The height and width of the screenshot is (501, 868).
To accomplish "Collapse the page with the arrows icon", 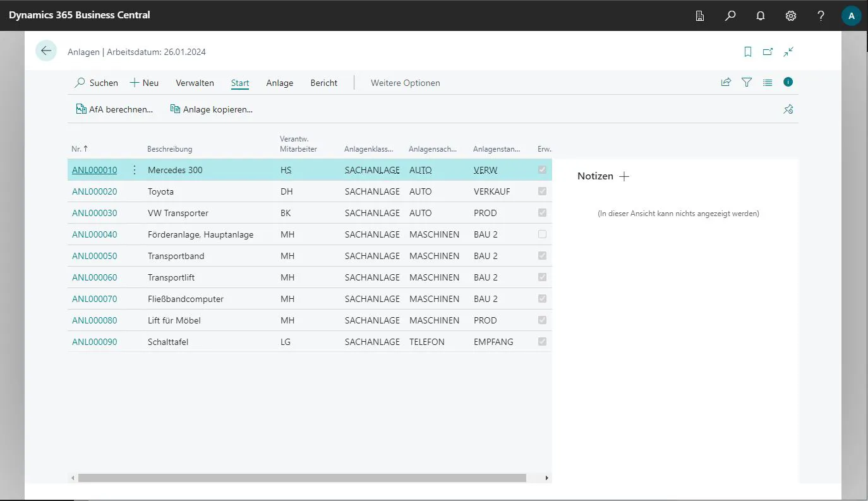I will pos(788,52).
